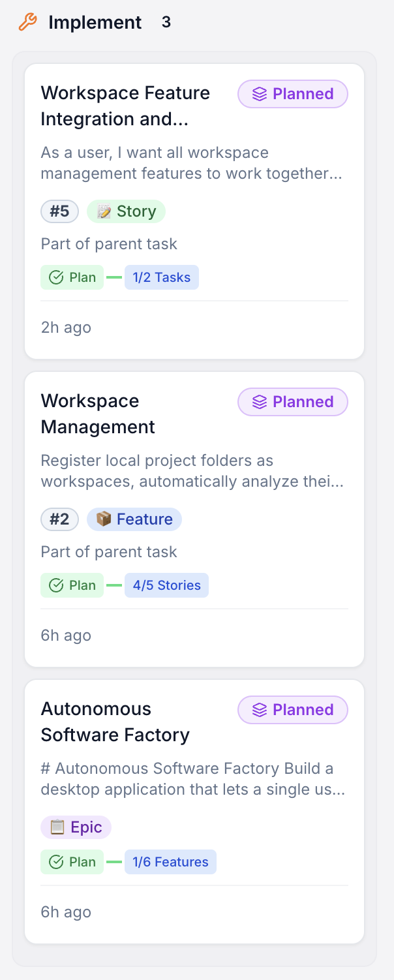
Task: Click the layers icon on Autonomous Software Factory badge
Action: coord(259,709)
